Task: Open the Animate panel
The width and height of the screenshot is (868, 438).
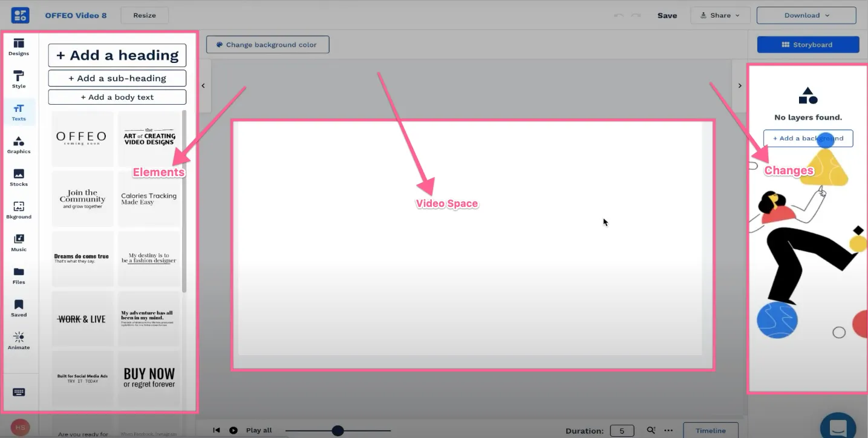Action: point(19,341)
